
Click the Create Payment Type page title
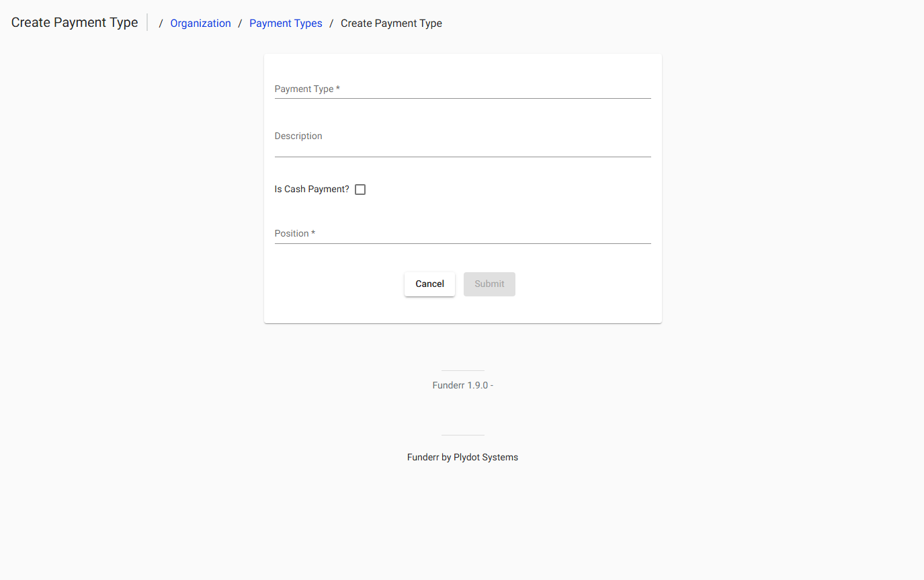(x=74, y=22)
